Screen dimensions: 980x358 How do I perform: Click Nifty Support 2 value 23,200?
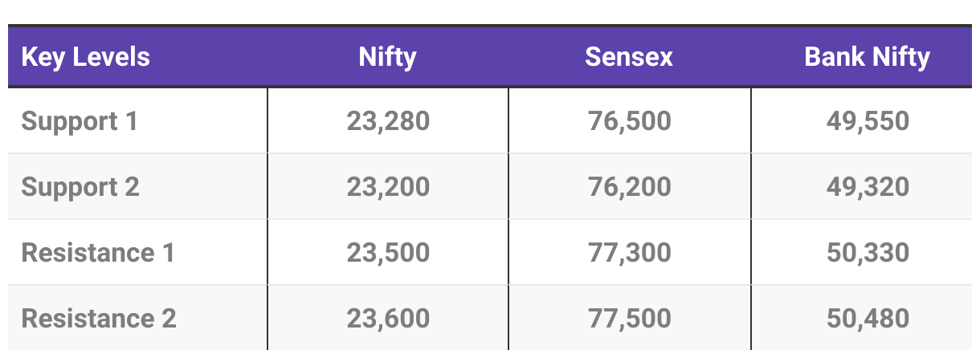388,187
